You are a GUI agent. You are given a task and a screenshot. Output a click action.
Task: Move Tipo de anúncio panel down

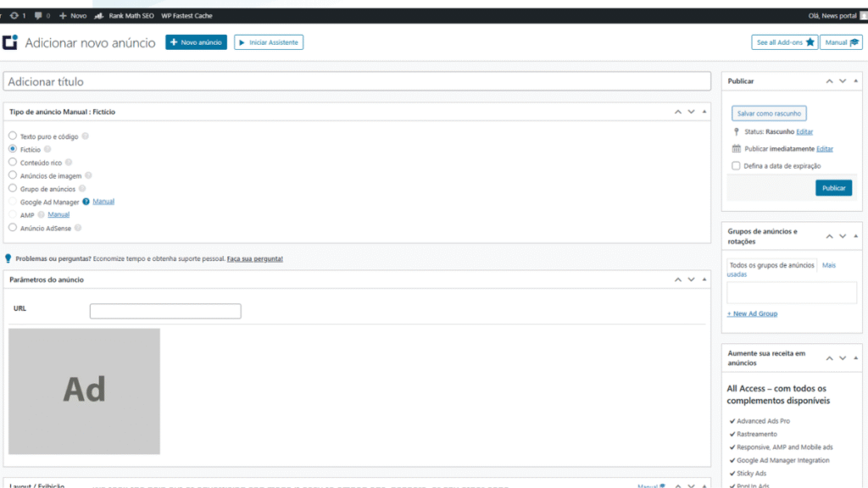[691, 112]
